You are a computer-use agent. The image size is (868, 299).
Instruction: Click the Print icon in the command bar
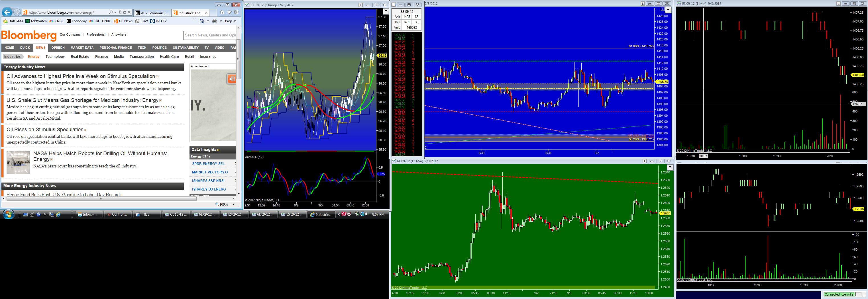click(x=215, y=21)
